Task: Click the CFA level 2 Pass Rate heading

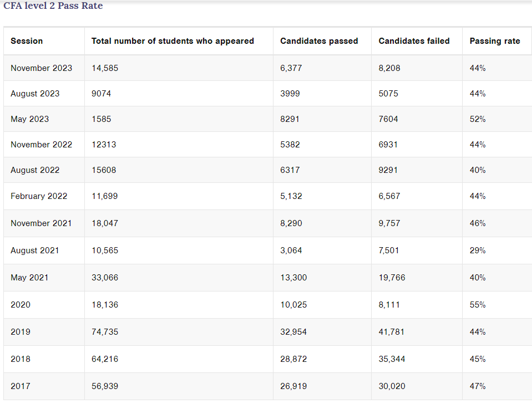Action: pyautogui.click(x=53, y=6)
